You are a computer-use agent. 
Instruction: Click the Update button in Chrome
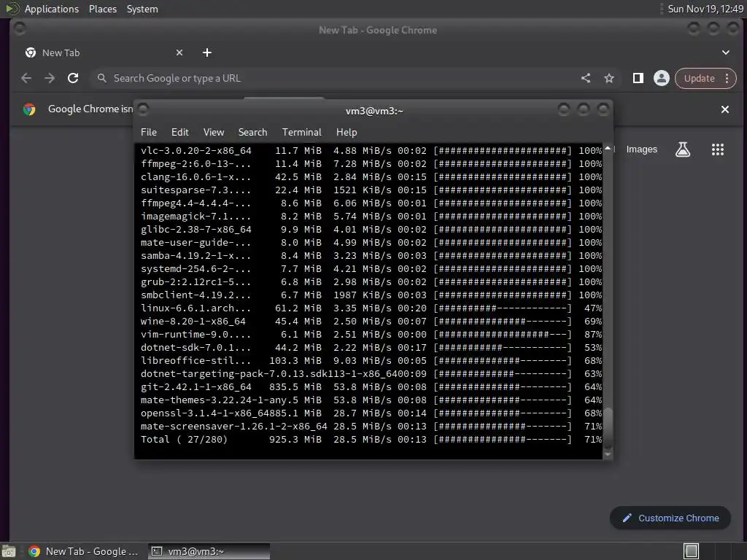point(699,78)
